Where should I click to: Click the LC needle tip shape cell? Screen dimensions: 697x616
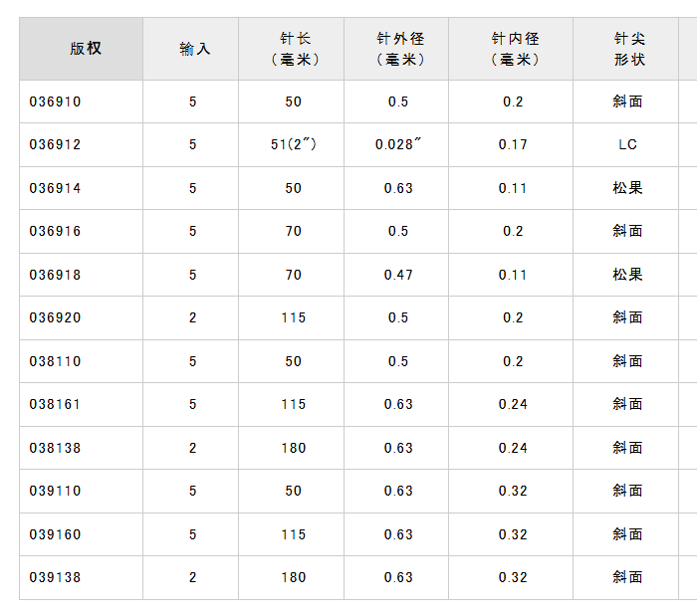627,145
